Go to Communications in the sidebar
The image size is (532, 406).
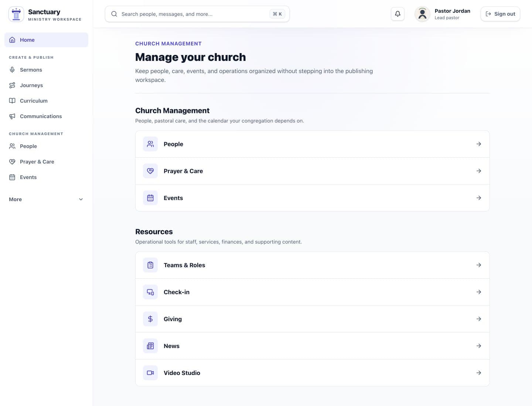click(x=46, y=116)
